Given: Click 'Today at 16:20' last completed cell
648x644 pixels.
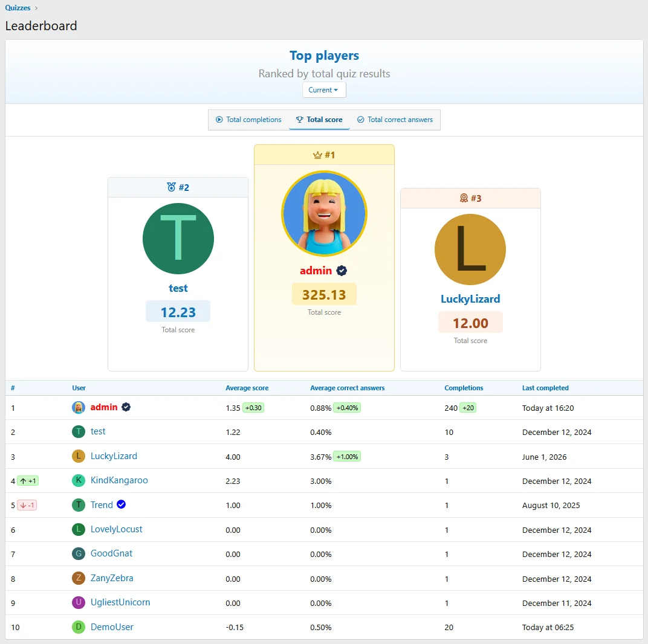Looking at the screenshot, I should pyautogui.click(x=548, y=408).
